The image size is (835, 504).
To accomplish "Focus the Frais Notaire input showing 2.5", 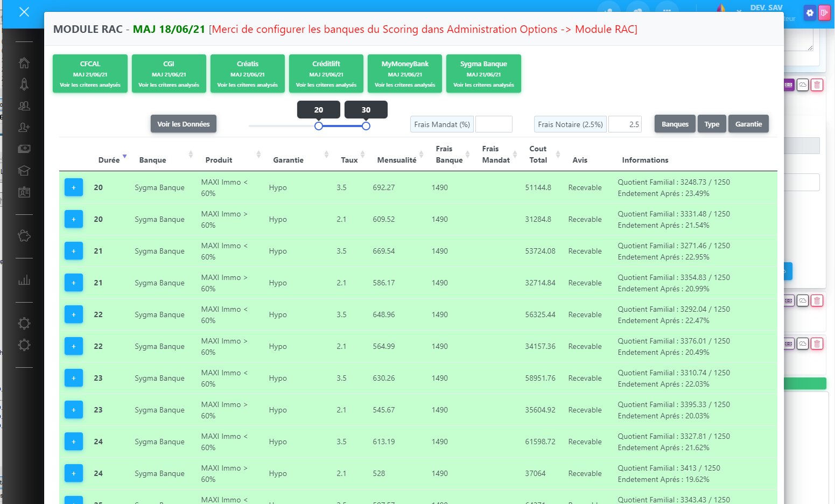I will [x=625, y=124].
